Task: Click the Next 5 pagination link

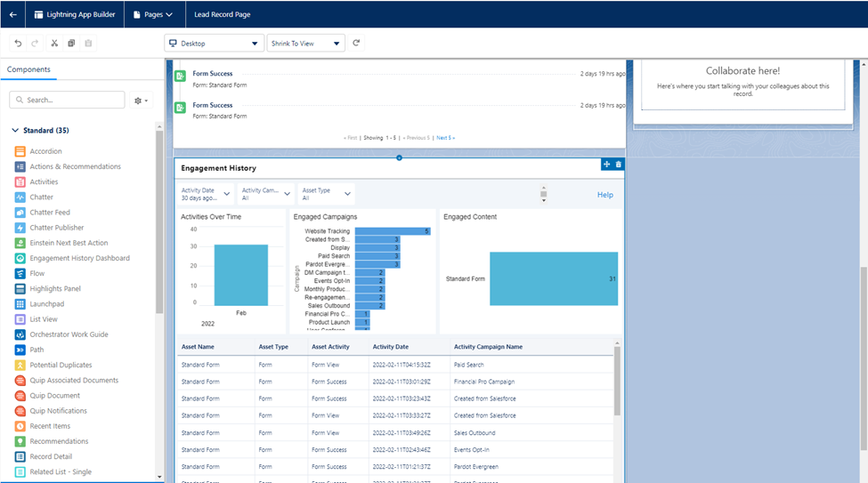Action: (x=446, y=138)
